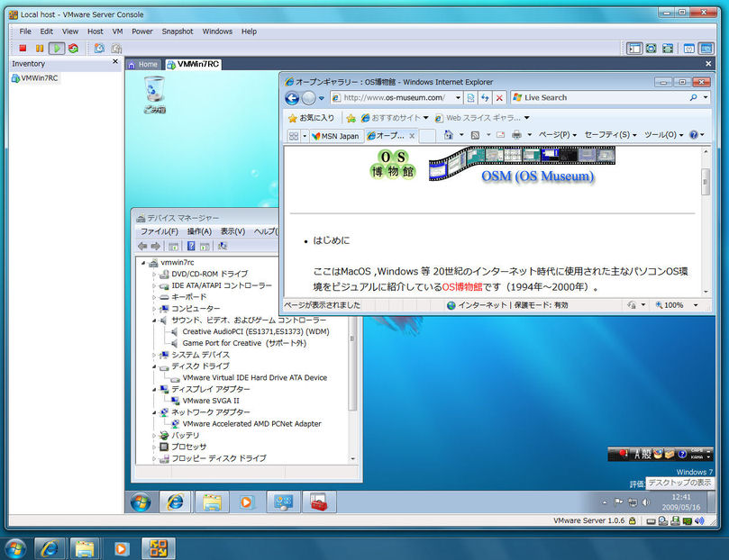Click the IE help question mark icon

point(694,135)
